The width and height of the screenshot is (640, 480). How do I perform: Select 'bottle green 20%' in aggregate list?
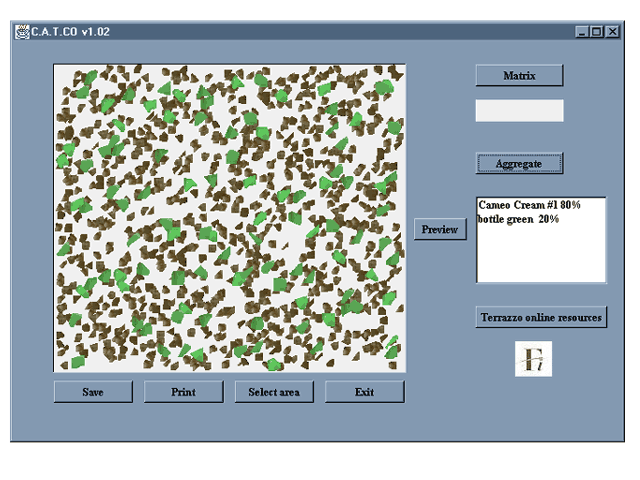[518, 219]
